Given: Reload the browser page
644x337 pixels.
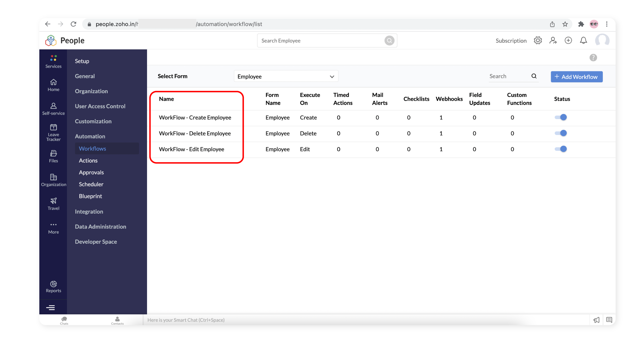Looking at the screenshot, I should (x=73, y=24).
